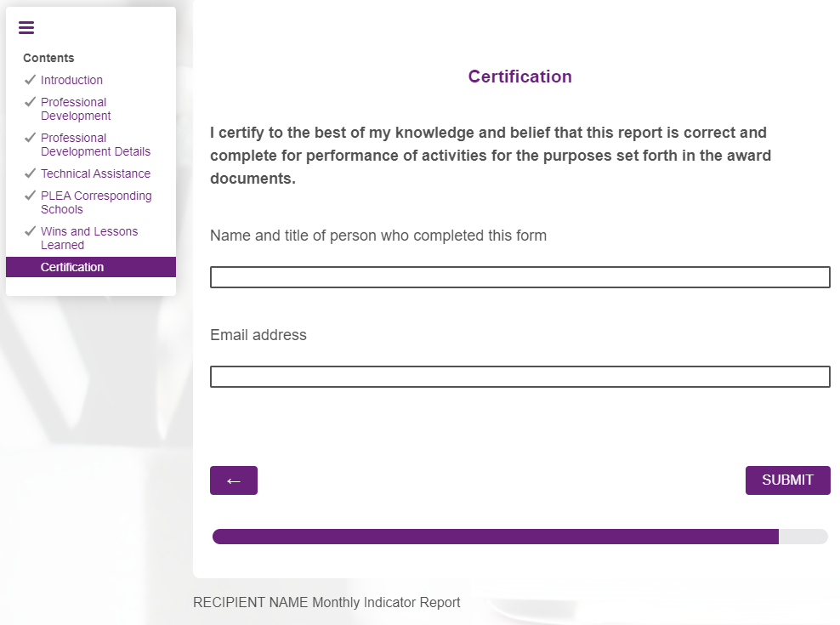
Task: Jump to Technical Assistance section
Action: 95,173
